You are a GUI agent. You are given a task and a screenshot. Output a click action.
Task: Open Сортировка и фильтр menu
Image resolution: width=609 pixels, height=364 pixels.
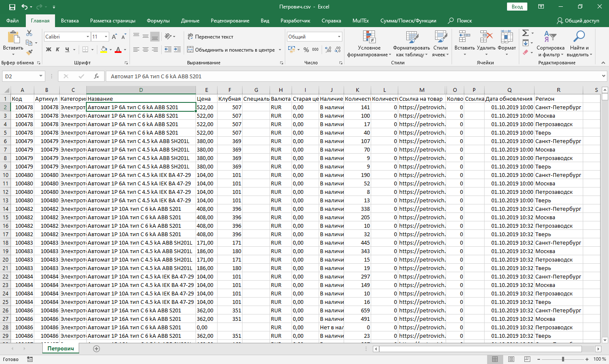[x=551, y=44]
